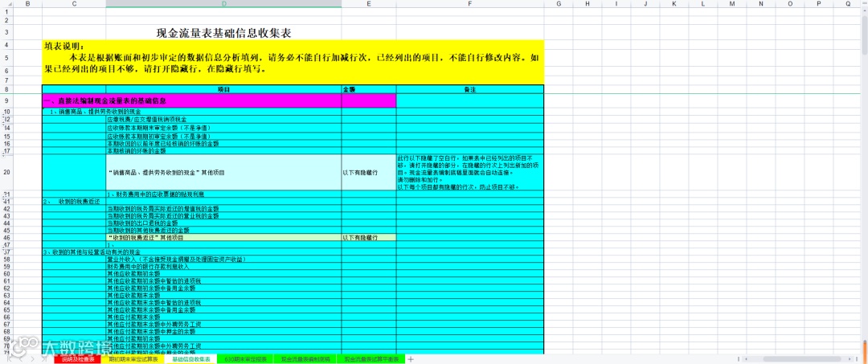868x364 pixels.
Task: Click the horizontal scrollbar at the bottom
Action: [803, 359]
